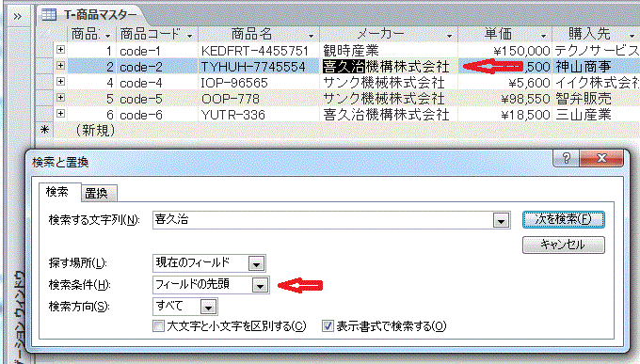Viewport: 640px width, 364px height.
Task: Open the 購入先 column filter dropdown
Action: [x=632, y=36]
